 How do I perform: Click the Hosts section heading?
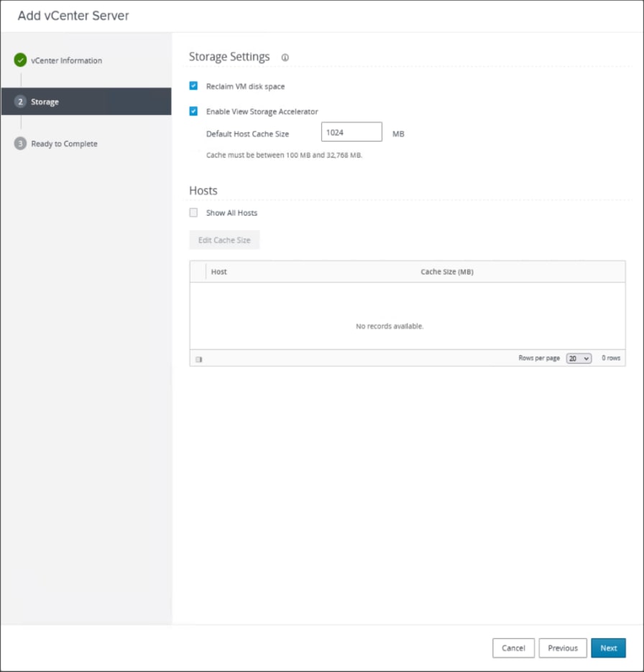pyautogui.click(x=203, y=190)
